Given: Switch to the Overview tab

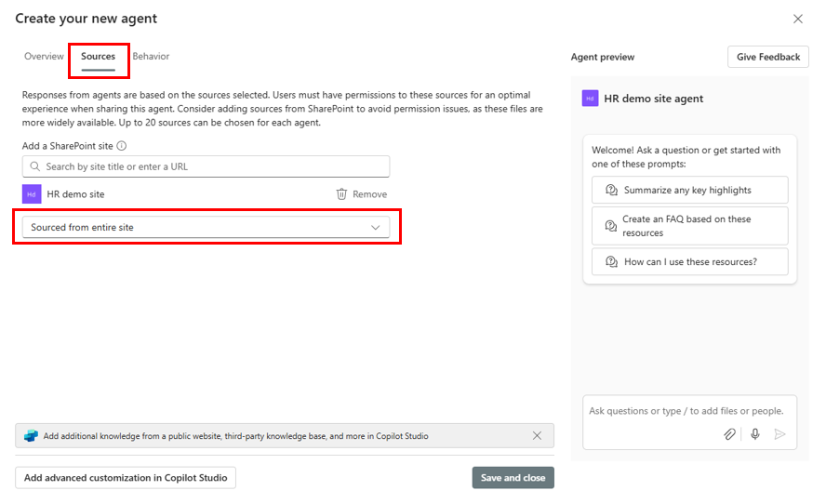Looking at the screenshot, I should pos(44,57).
